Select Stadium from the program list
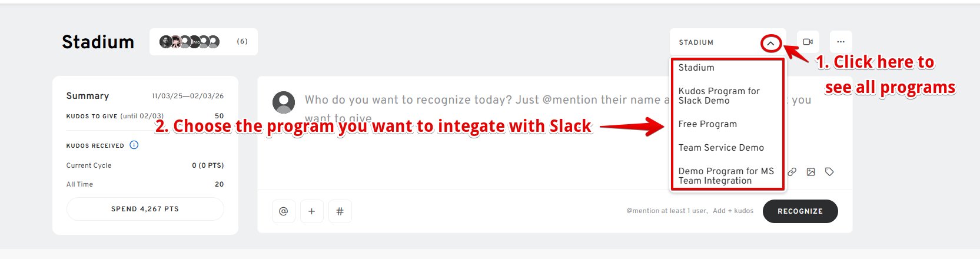 tap(696, 68)
